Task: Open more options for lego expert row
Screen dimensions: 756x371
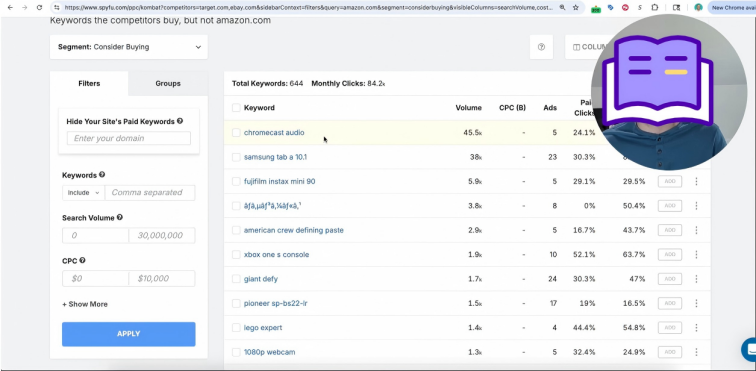Action: (696, 328)
